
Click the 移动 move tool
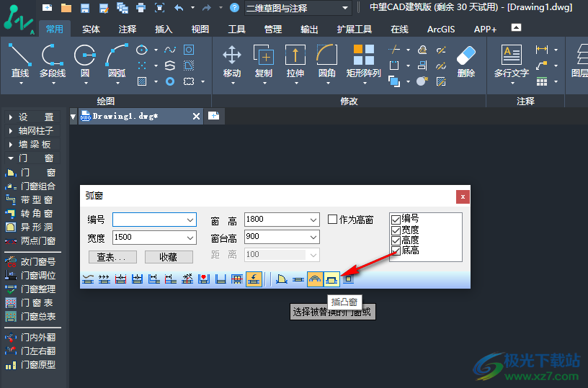[232, 62]
